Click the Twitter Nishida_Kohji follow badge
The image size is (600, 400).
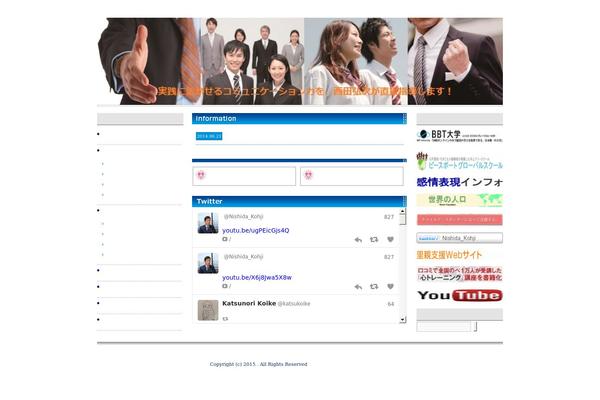coord(459,238)
